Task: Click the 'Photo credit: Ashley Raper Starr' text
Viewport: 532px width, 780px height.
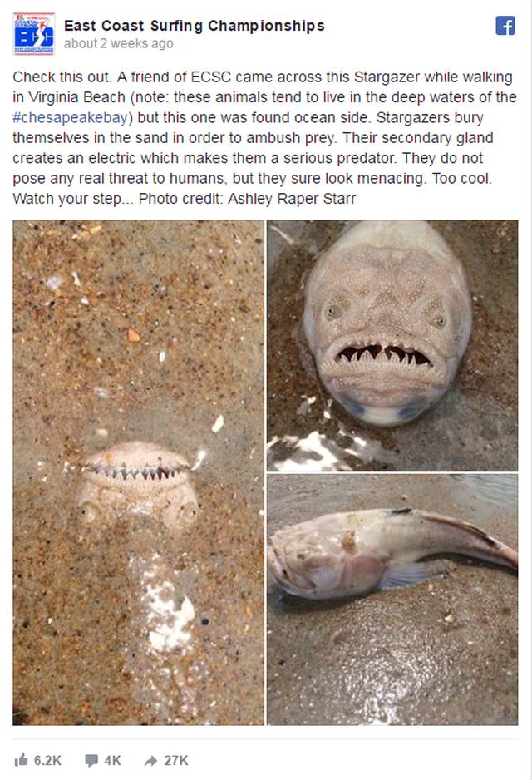Action: 247,199
